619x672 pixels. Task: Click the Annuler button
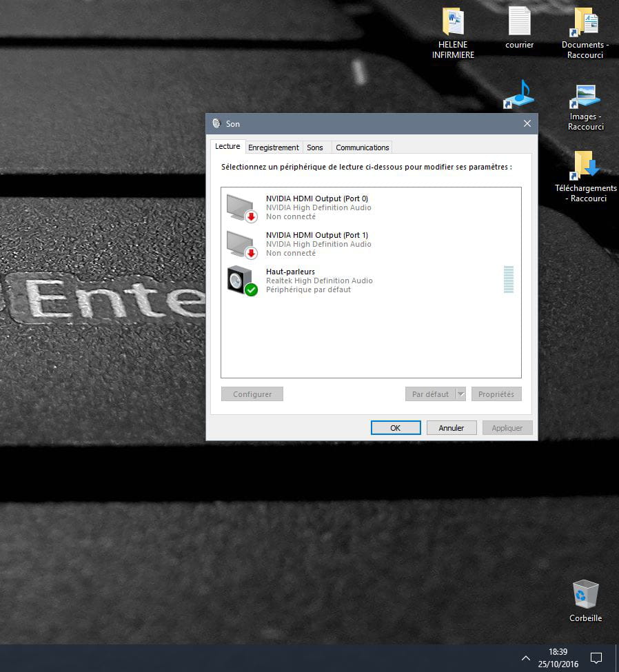point(451,428)
